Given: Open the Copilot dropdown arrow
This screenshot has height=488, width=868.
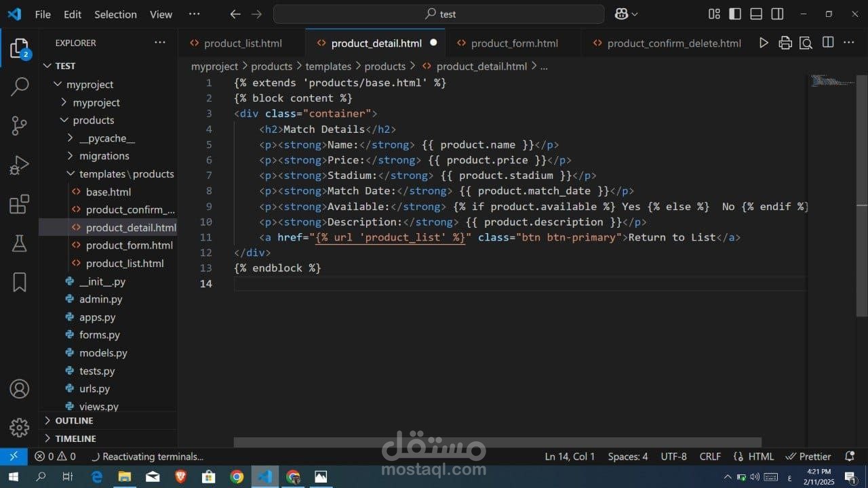Looking at the screenshot, I should [x=635, y=14].
